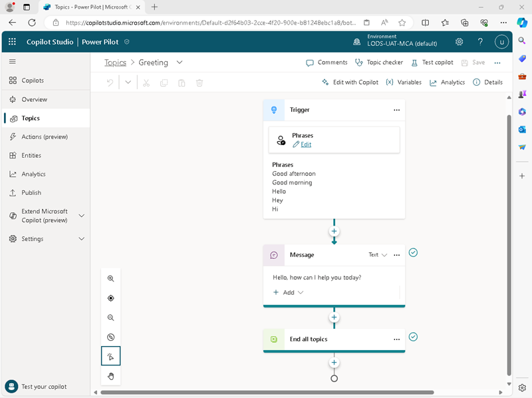Click the horizontal canvas scrollbar
The height and width of the screenshot is (398, 532).
[x=267, y=393]
